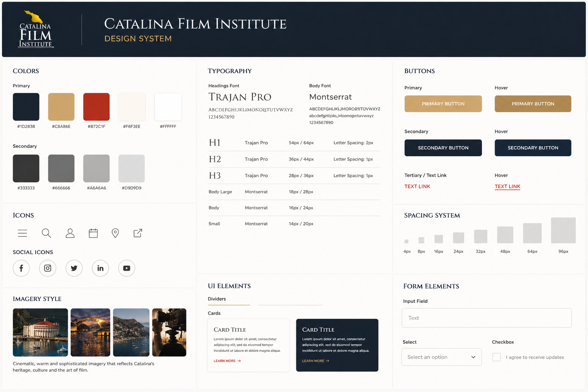
Task: Click the hamburger menu icon
Action: (22, 233)
